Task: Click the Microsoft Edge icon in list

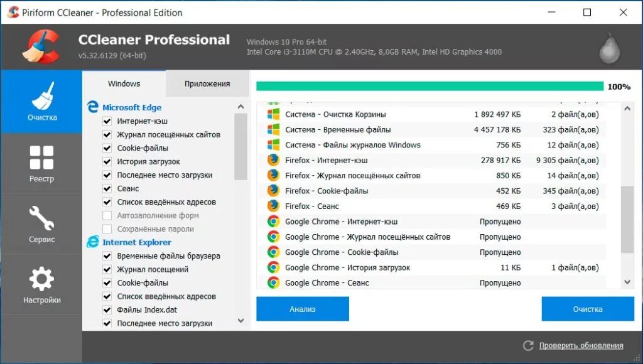Action: pos(93,107)
